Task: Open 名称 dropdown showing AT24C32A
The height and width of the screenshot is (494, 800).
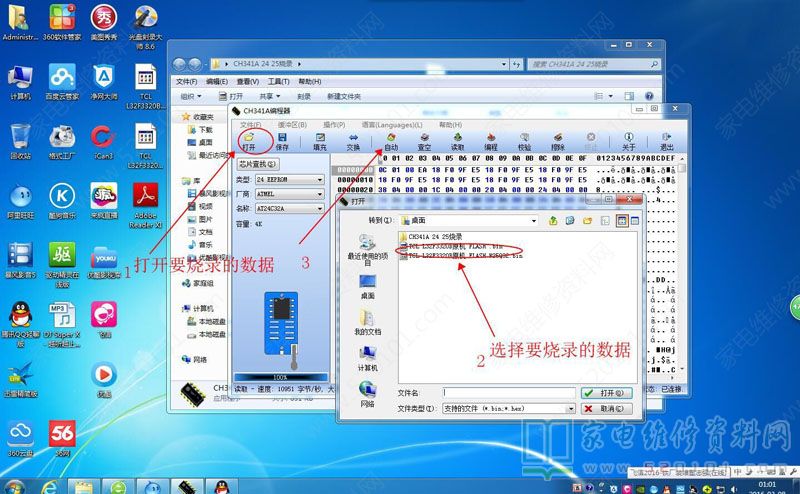Action: [320, 208]
